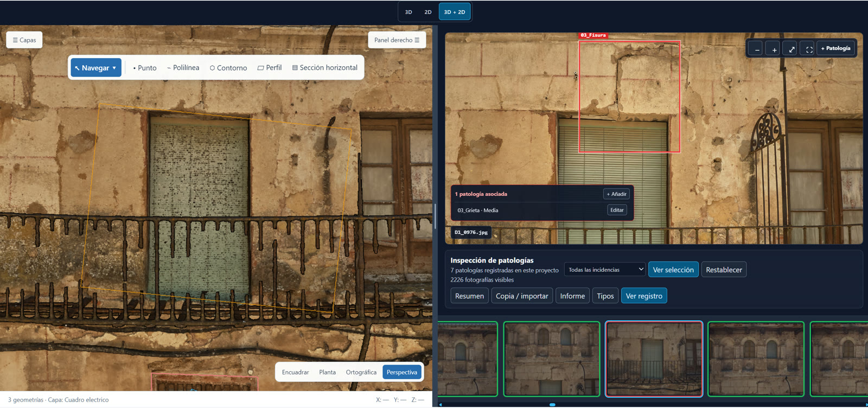Toggle the Panel derecho button
This screenshot has height=408, width=868.
point(397,40)
